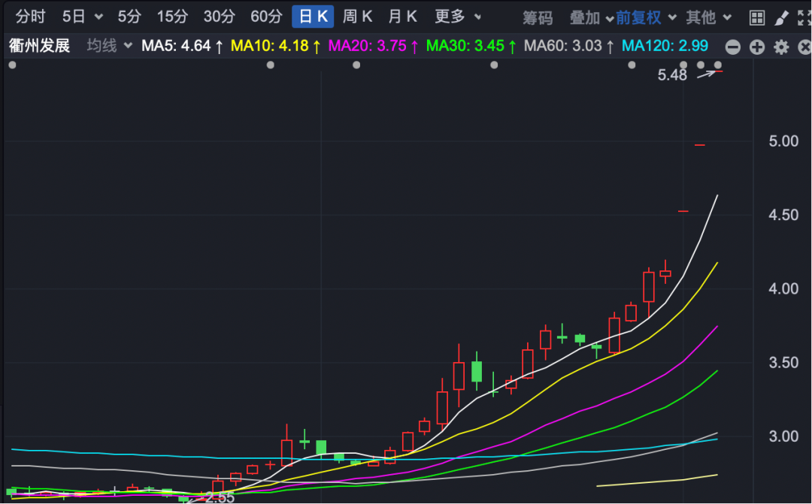Switch to the 周K tab
812x504 pixels.
pyautogui.click(x=358, y=17)
